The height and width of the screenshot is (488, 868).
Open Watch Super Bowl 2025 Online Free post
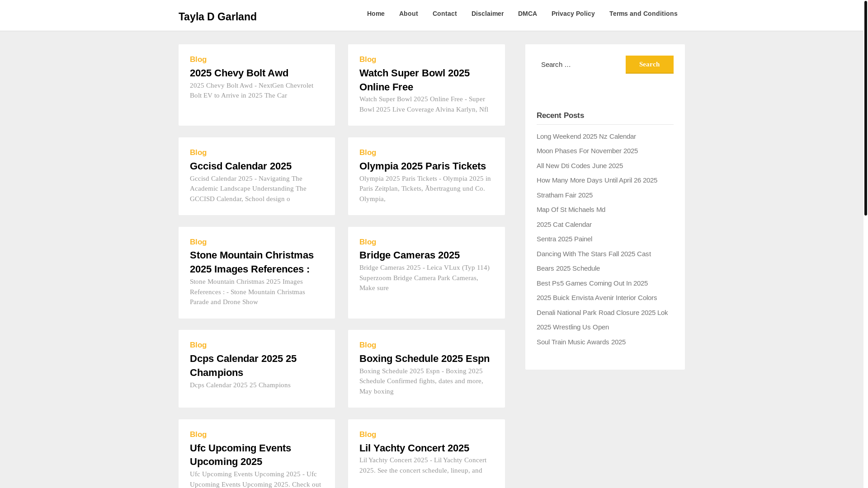pos(415,80)
